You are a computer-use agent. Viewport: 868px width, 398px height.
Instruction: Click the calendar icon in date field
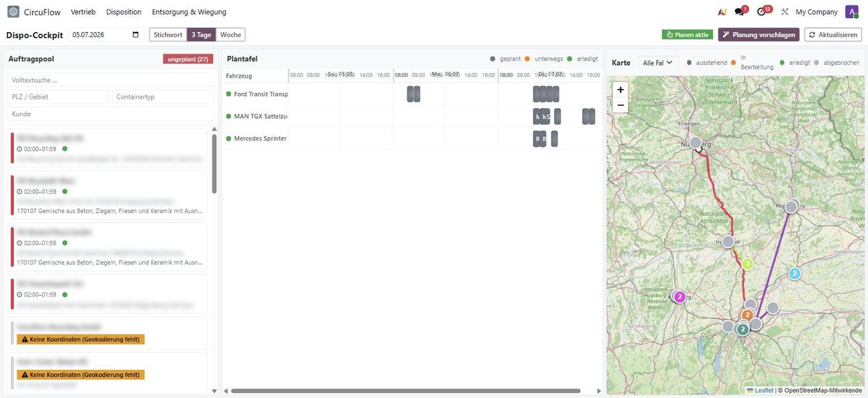click(x=136, y=35)
